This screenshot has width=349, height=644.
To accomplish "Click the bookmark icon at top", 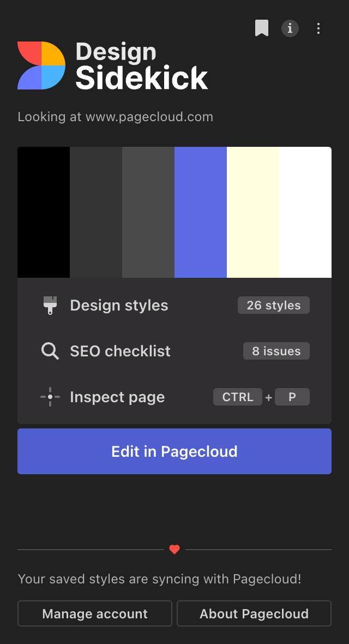I will coord(262,28).
